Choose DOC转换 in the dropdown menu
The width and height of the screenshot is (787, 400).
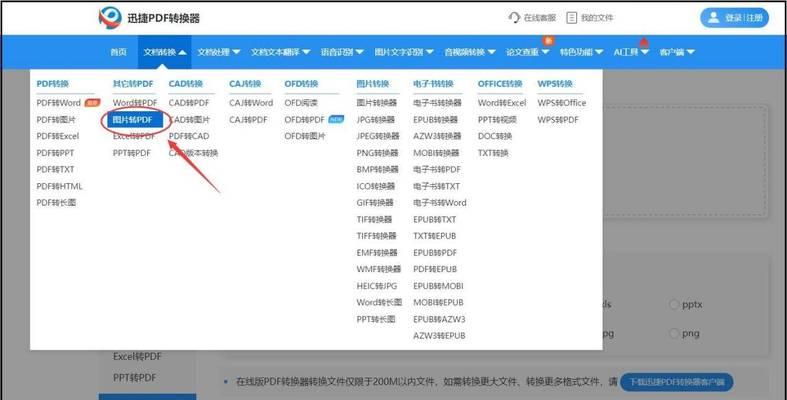[495, 136]
